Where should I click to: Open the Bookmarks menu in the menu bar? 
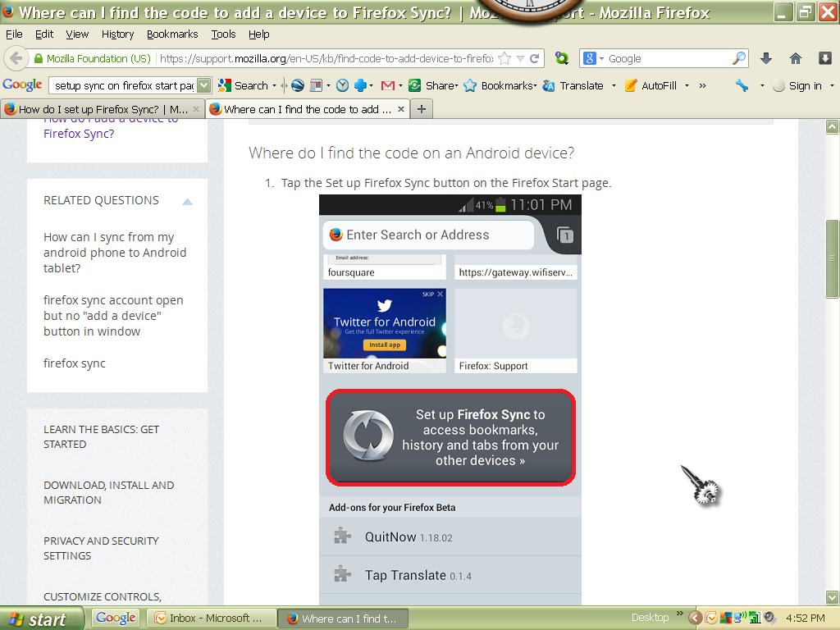point(172,34)
